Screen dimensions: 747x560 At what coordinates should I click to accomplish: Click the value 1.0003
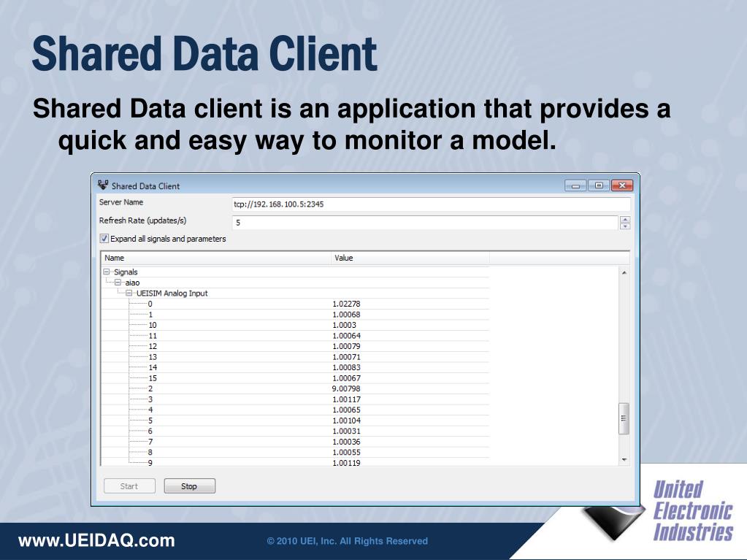pos(344,325)
